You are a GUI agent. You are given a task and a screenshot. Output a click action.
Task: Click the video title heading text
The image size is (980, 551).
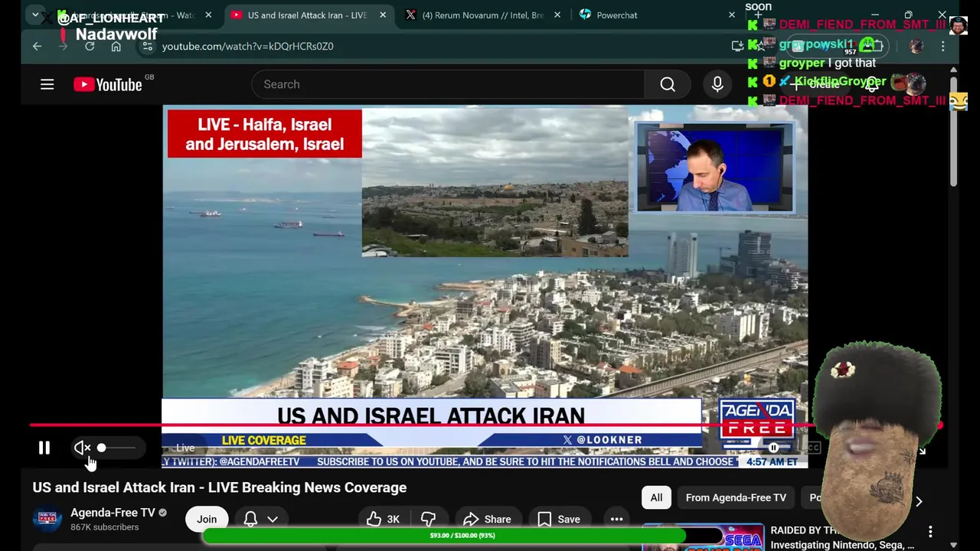tap(220, 487)
